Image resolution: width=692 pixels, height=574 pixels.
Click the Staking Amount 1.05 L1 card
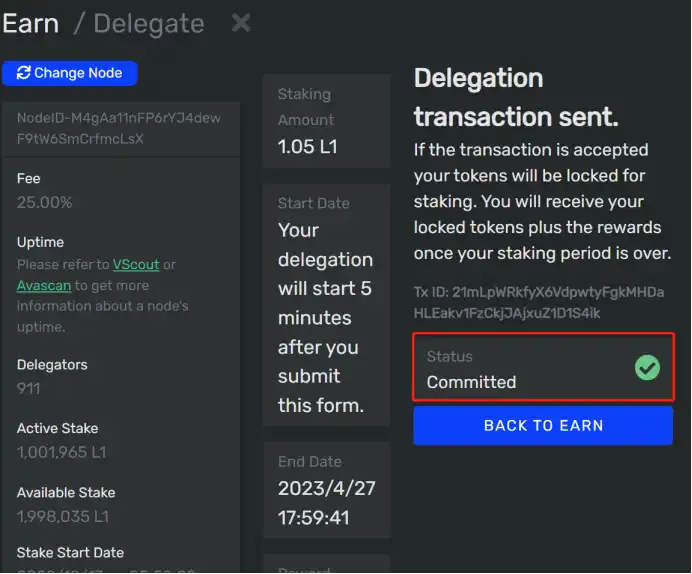326,121
